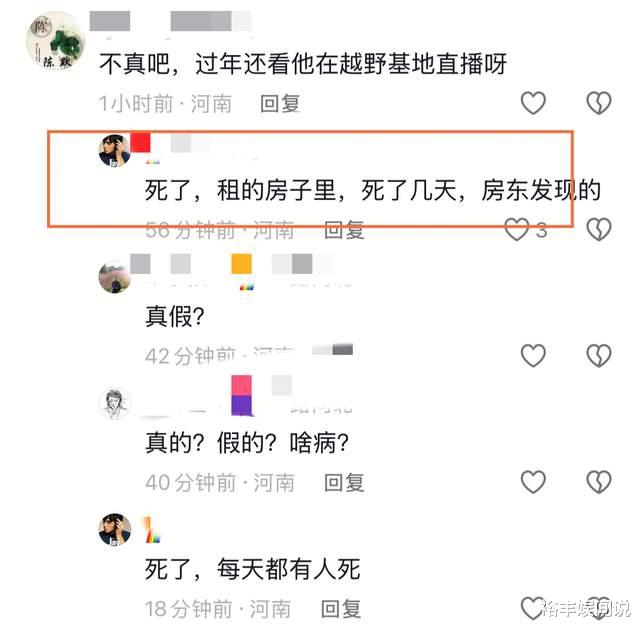This screenshot has height=630, width=640.
Task: Open avatar of 房东发现的 commenter
Action: tap(115, 151)
